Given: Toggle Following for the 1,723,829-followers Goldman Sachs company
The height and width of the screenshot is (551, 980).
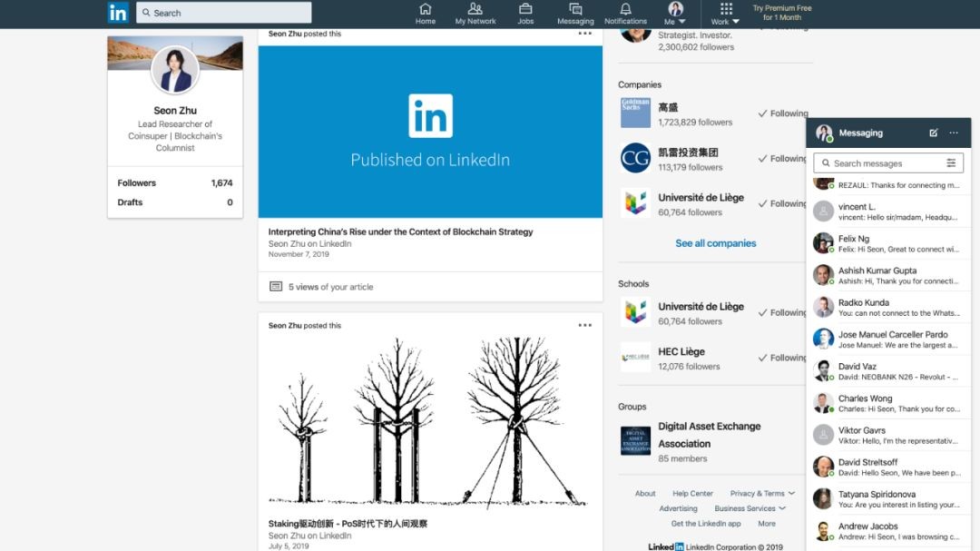Looking at the screenshot, I should (x=782, y=113).
